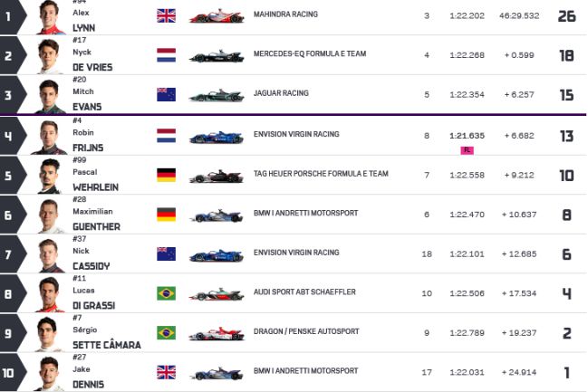
Task: Open the Envision Virgin Racing team for Cassidy
Action: 296,253
